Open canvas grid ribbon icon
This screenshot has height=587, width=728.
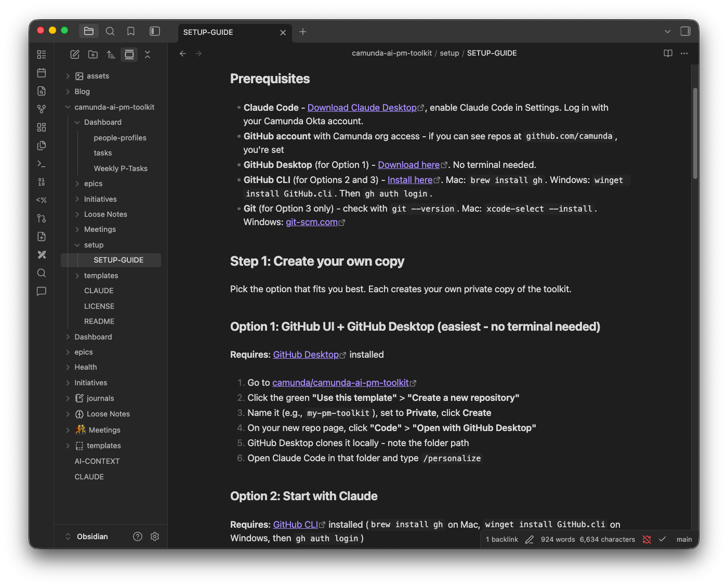click(x=42, y=127)
